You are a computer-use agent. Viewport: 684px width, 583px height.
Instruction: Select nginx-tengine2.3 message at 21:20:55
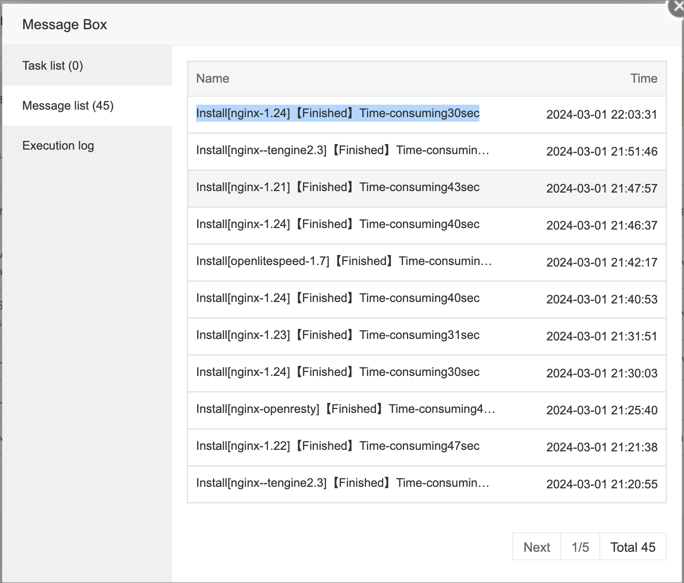pyautogui.click(x=343, y=484)
